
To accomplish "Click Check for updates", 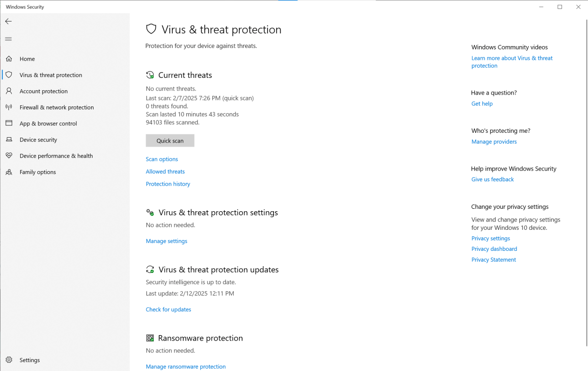I will tap(168, 310).
